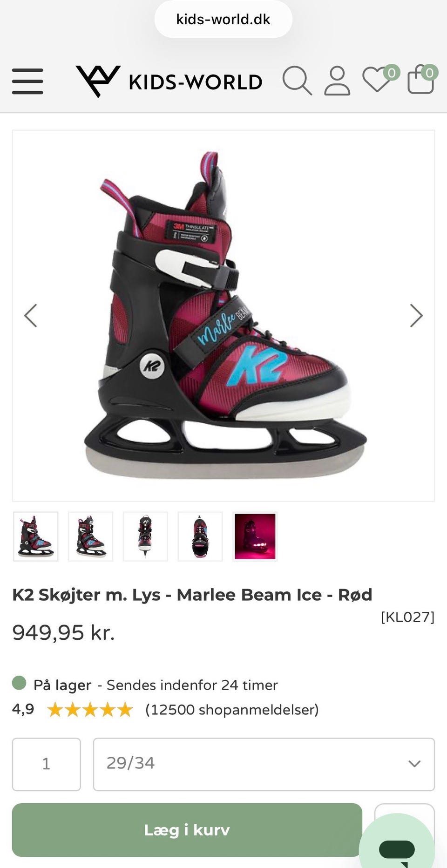This screenshot has height=868, width=447.
Task: Select the pink glowing skate thumbnail
Action: [x=255, y=536]
